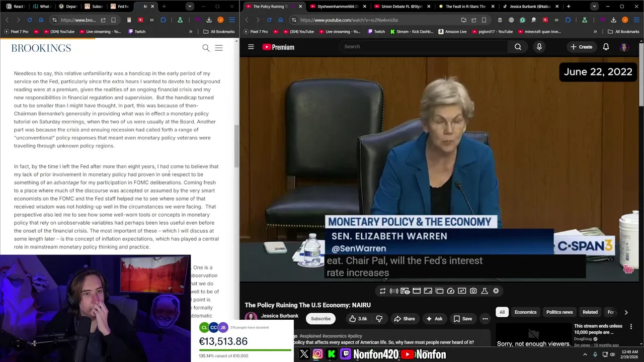Viewport: 644px width, 362px height.
Task: Open the Brookings site search
Action: click(206, 48)
